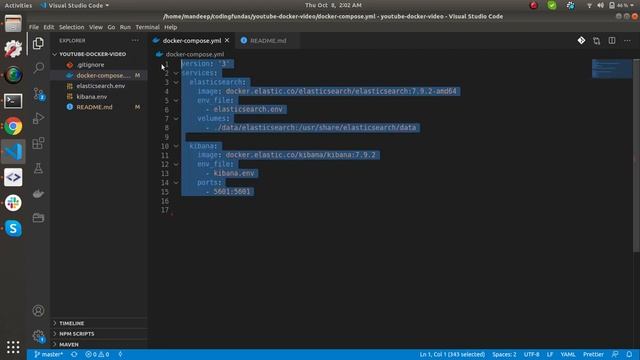This screenshot has height=360, width=640.
Task: Open the Terminal menu
Action: (147, 27)
